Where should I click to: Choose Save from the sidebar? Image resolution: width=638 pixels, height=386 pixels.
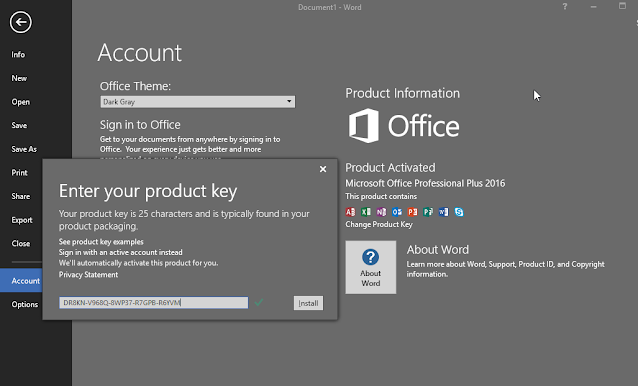[x=19, y=125]
